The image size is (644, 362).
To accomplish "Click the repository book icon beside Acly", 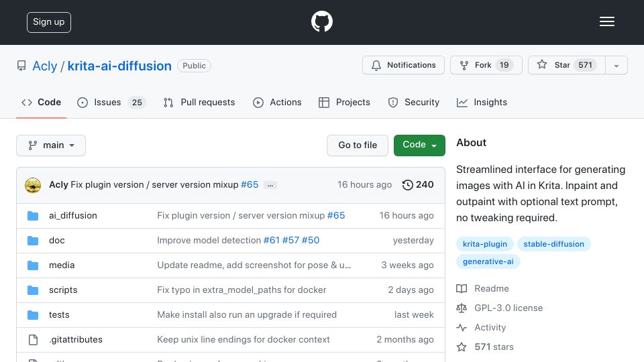I will tap(21, 66).
